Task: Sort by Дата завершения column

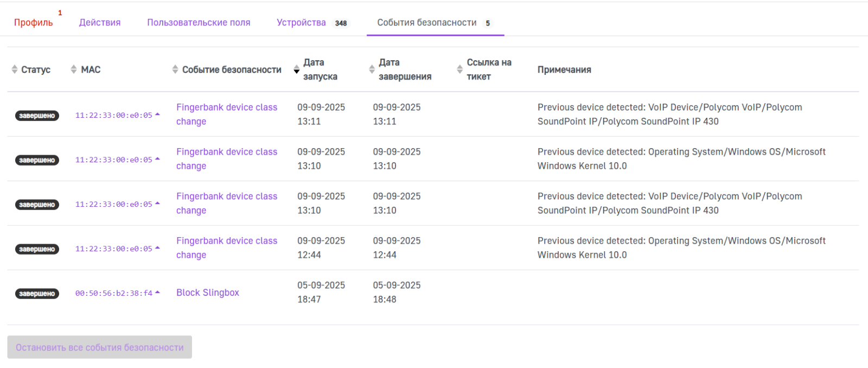Action: [400, 69]
